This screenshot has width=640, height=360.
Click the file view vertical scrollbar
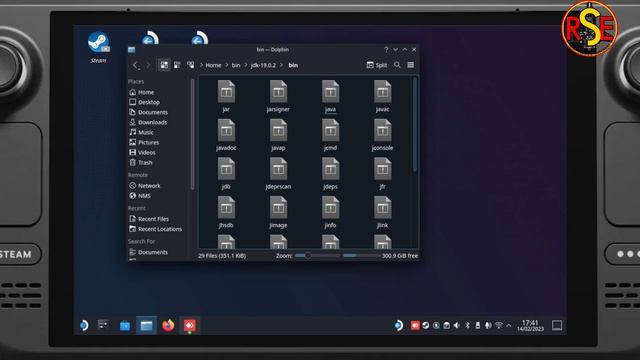pos(415,125)
